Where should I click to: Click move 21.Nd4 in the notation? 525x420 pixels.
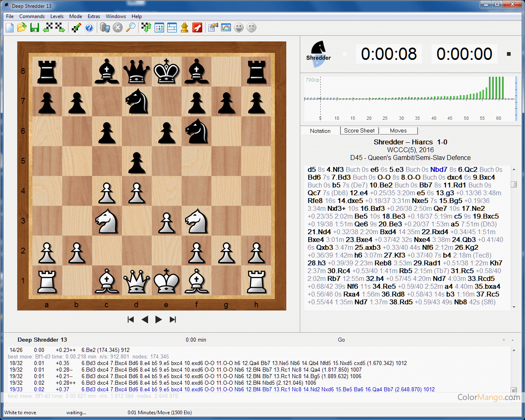coord(320,232)
